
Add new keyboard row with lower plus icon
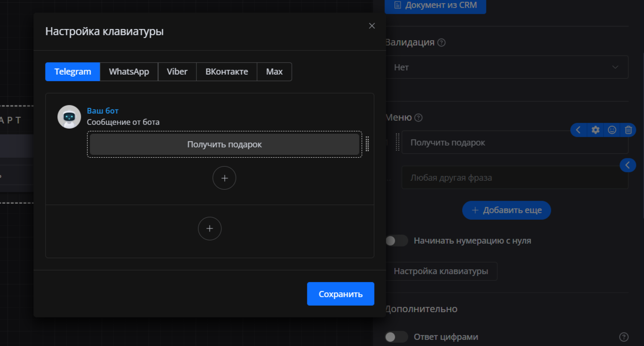tap(210, 229)
